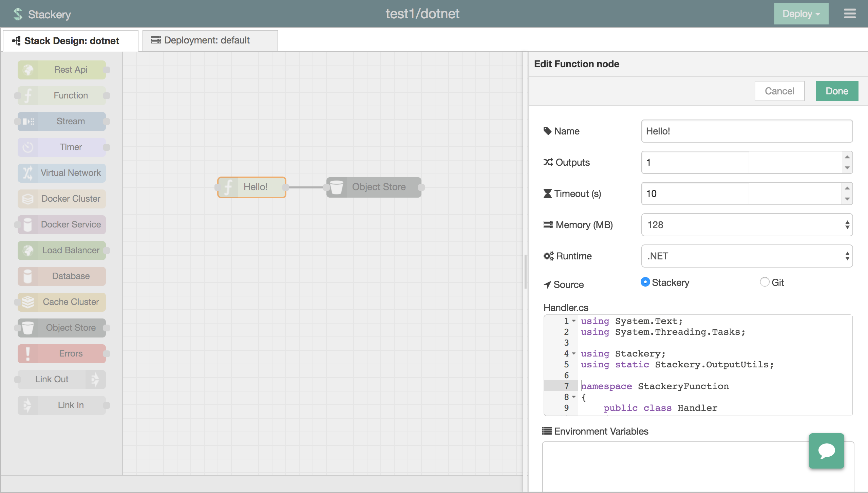Open the Deploy dropdown

coord(801,14)
